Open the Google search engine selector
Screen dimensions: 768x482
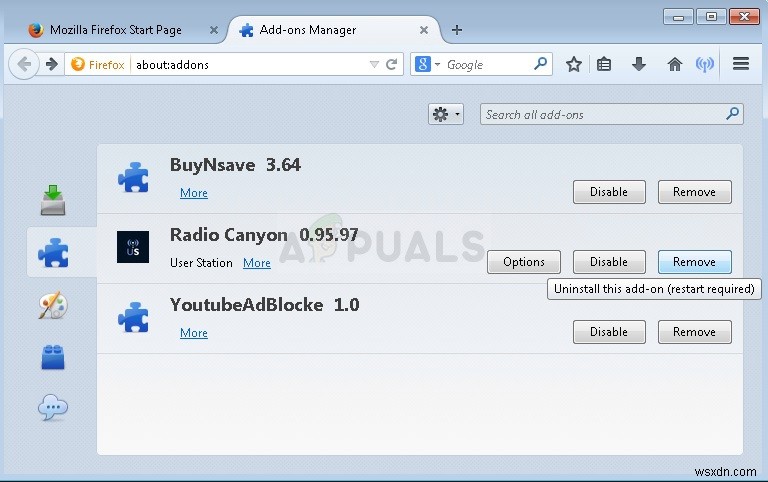click(427, 64)
